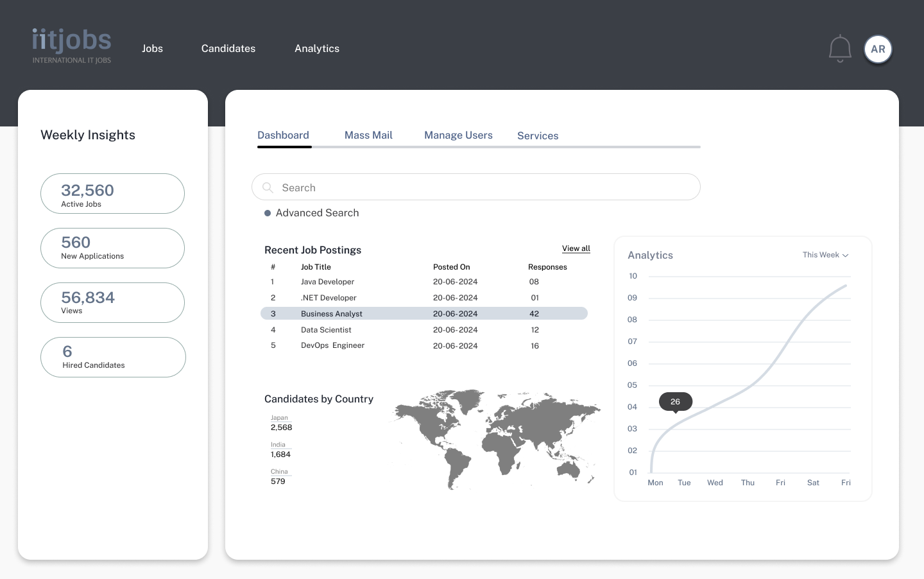Open the Candidates menu
This screenshot has height=579, width=924.
228,49
